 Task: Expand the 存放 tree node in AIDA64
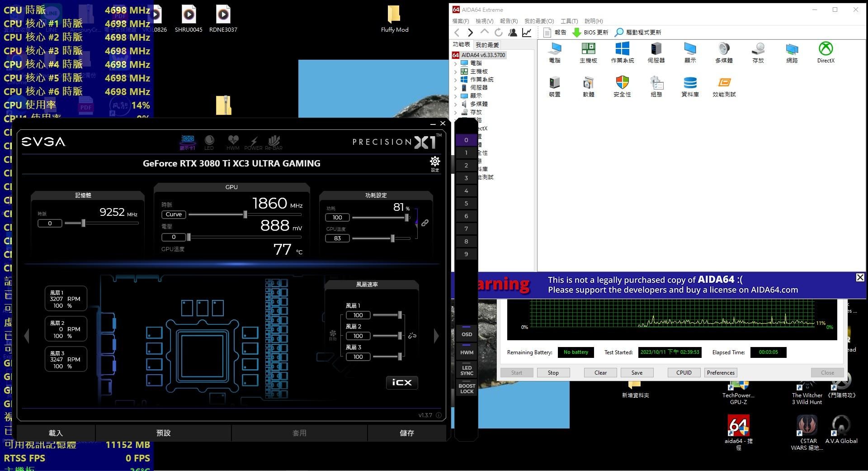pos(456,112)
